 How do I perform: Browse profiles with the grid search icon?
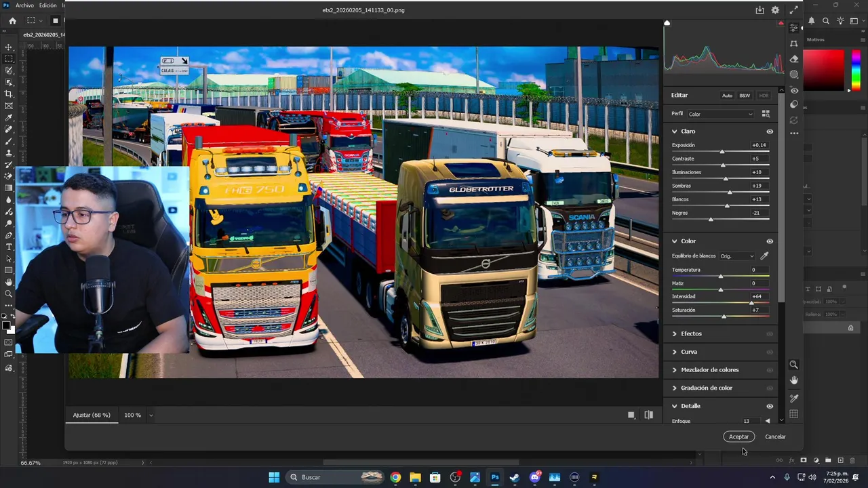pos(766,114)
